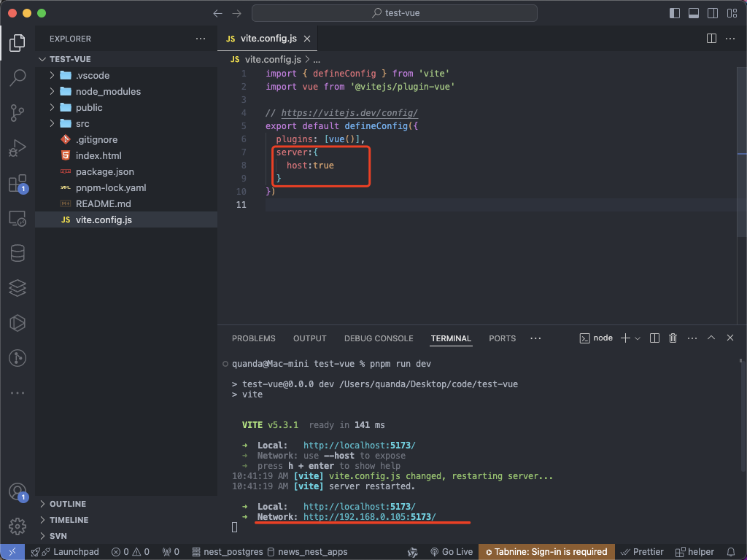Customize layout icon in title bar
This screenshot has height=560, width=747.
coord(732,13)
